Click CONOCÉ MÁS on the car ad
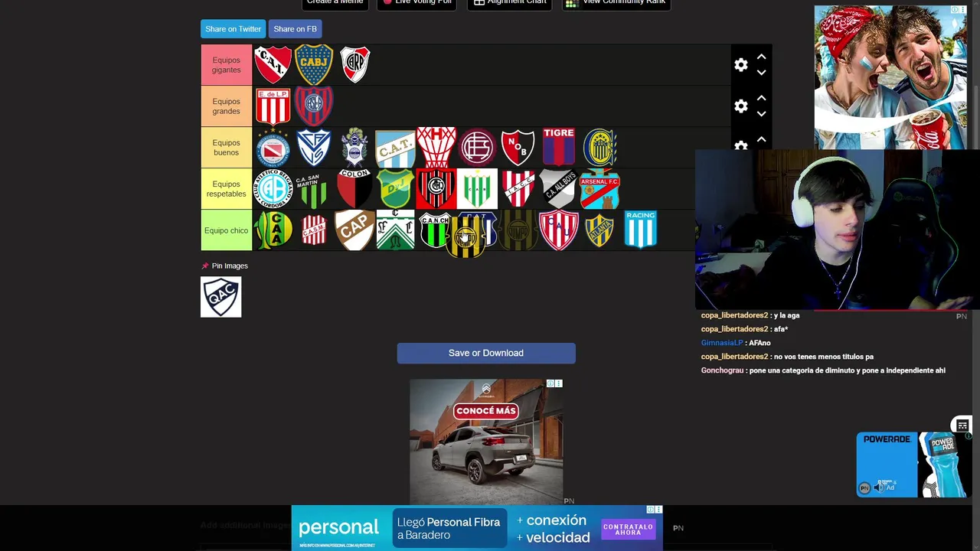Image resolution: width=980 pixels, height=551 pixels. coord(486,411)
